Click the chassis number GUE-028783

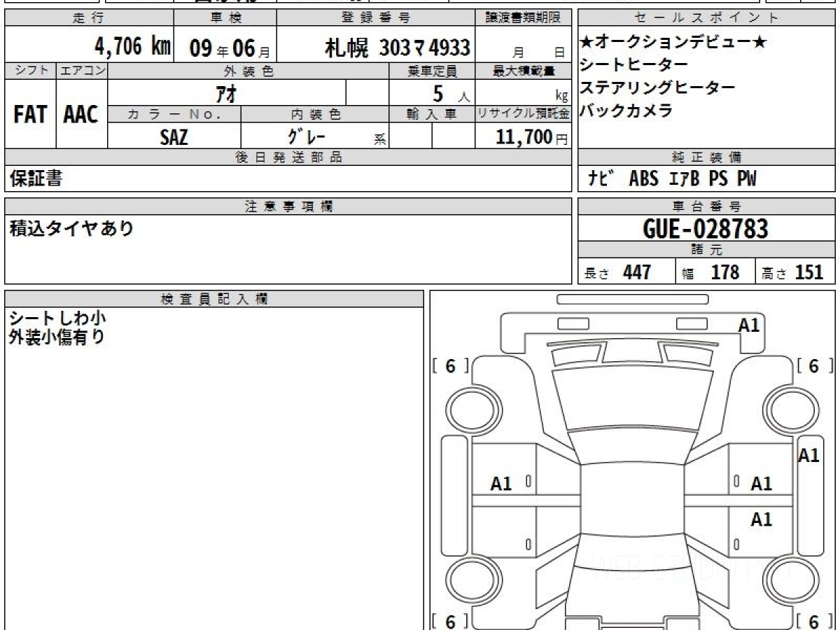coord(705,229)
